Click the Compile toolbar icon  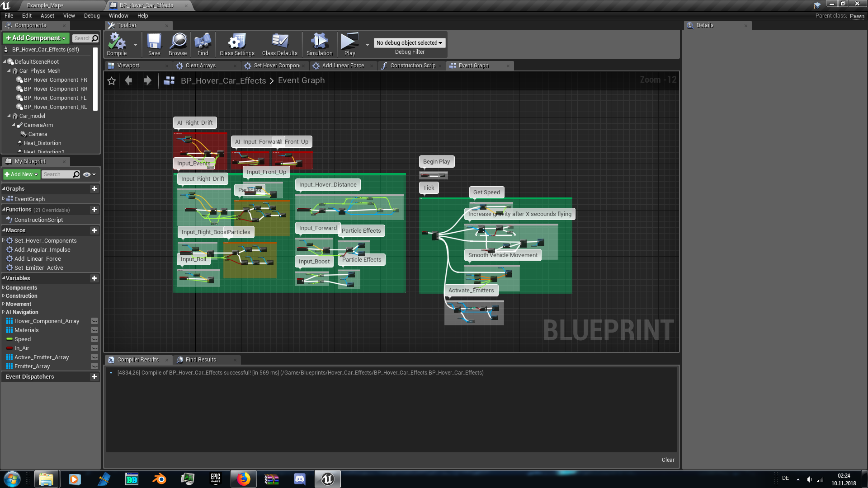point(117,44)
